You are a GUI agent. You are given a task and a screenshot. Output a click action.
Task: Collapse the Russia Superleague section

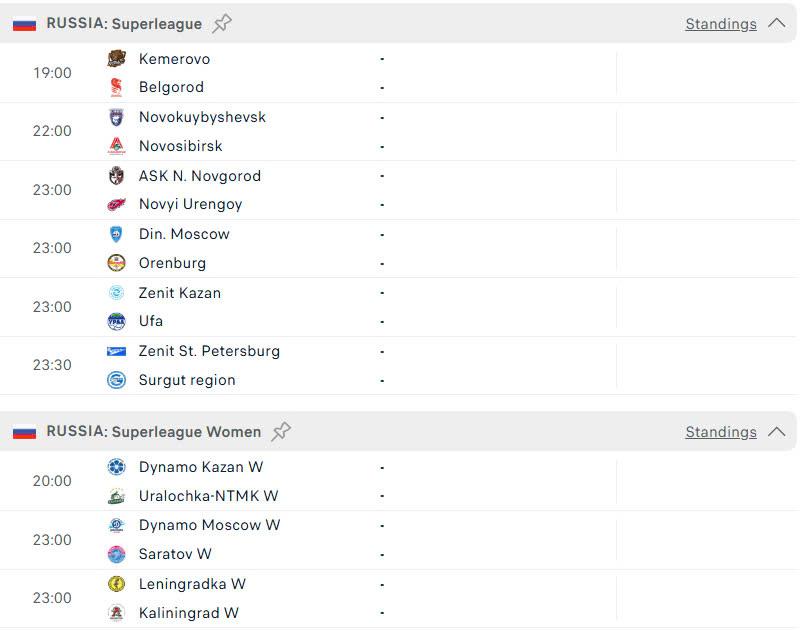coord(776,23)
